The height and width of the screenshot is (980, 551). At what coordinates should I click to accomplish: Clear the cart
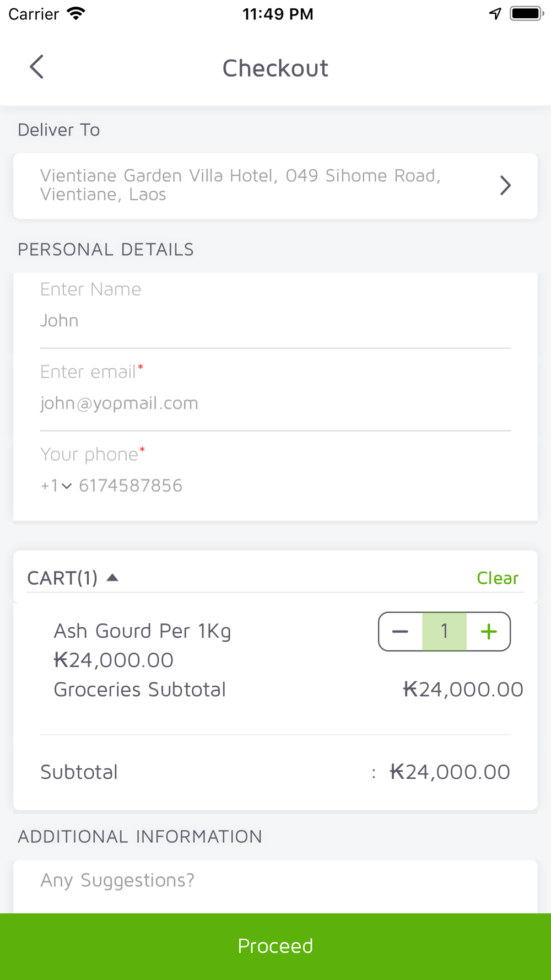click(498, 578)
